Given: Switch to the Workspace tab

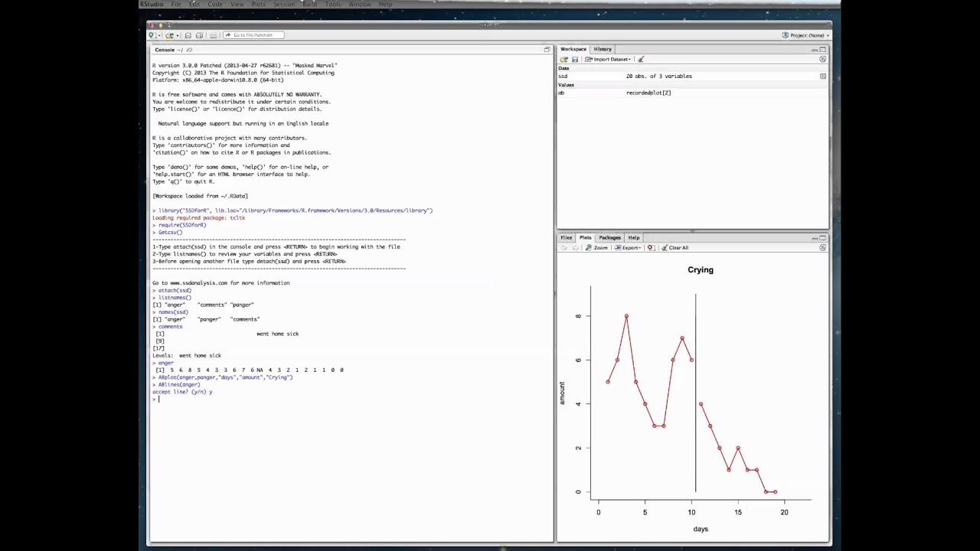Looking at the screenshot, I should pyautogui.click(x=573, y=49).
